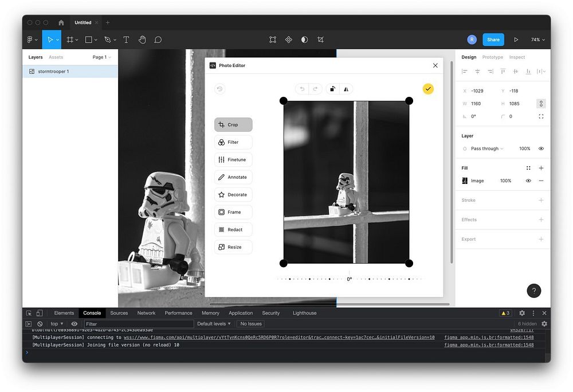
Task: Click undo in the Photo Editor
Action: [302, 89]
